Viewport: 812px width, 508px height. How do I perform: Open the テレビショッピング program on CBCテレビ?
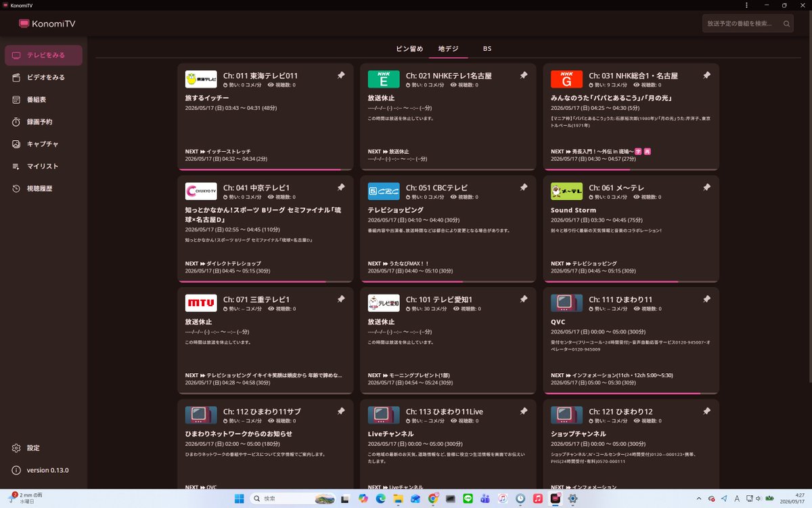pos(396,210)
